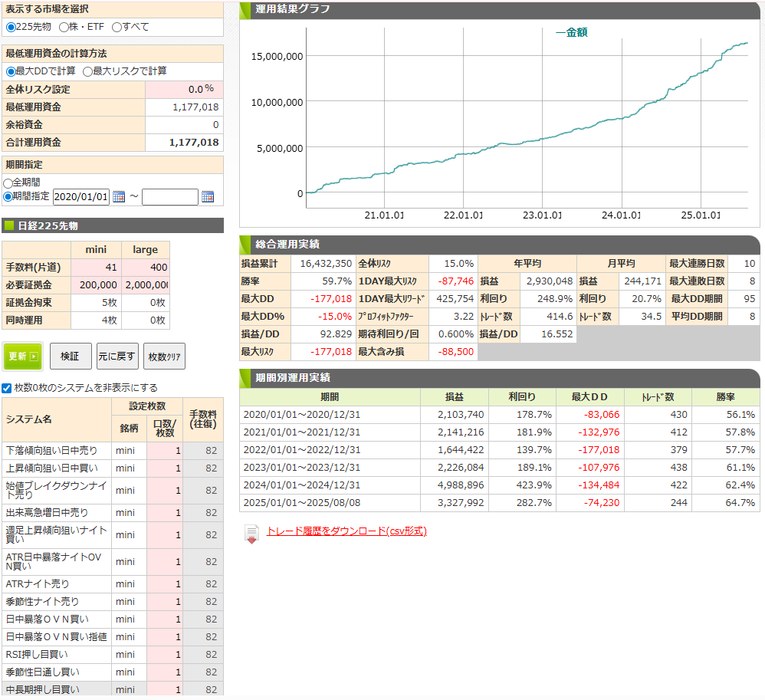Select the 225先物 radio button
Screen dimensions: 765x700
[x=10, y=27]
